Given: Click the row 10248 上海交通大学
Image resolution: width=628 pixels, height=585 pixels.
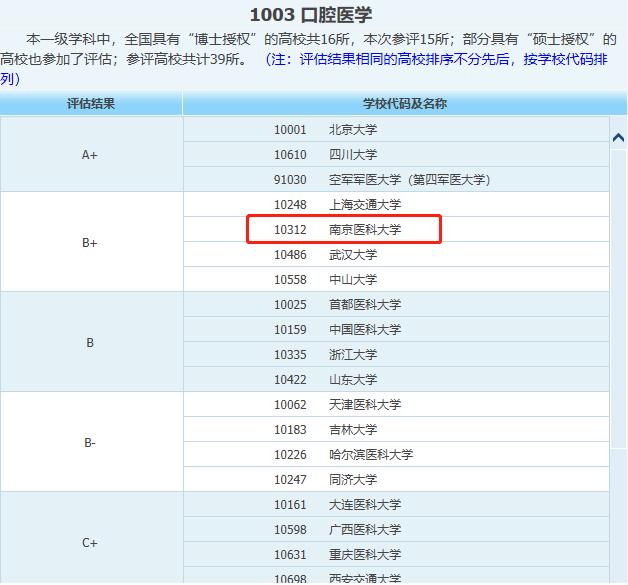Looking at the screenshot, I should [x=396, y=204].
